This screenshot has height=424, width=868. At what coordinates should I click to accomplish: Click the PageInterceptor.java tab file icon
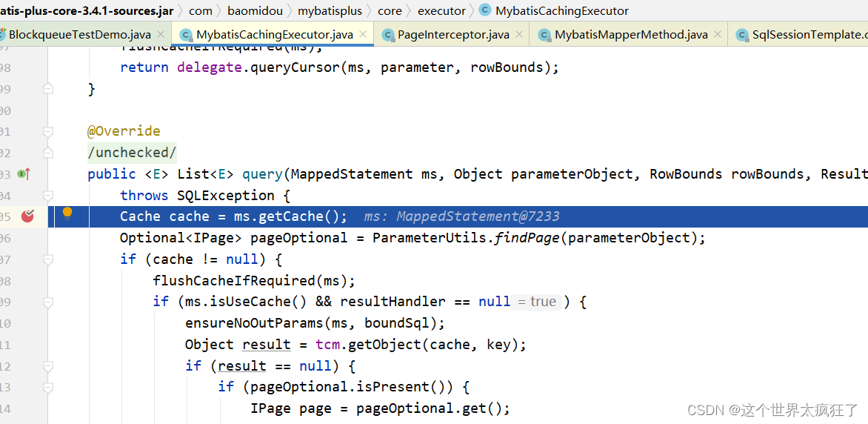388,35
